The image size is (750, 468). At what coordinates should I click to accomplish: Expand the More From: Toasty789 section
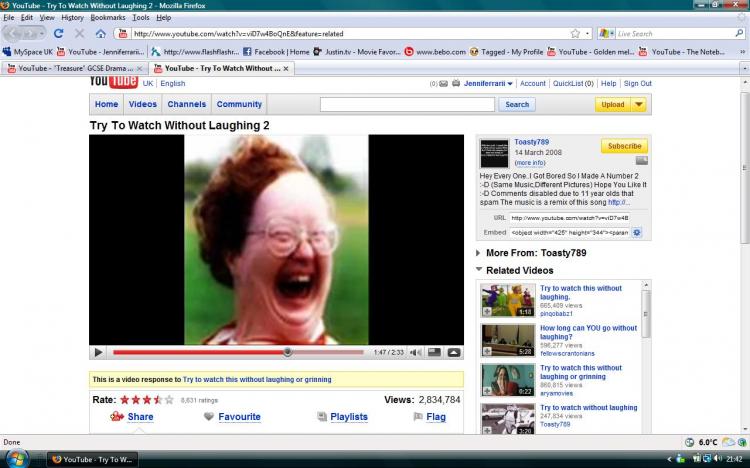point(479,253)
